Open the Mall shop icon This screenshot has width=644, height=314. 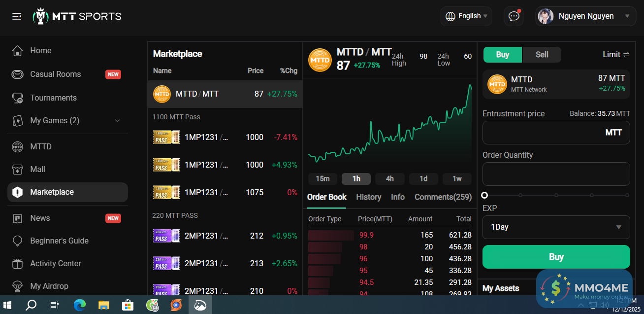18,170
